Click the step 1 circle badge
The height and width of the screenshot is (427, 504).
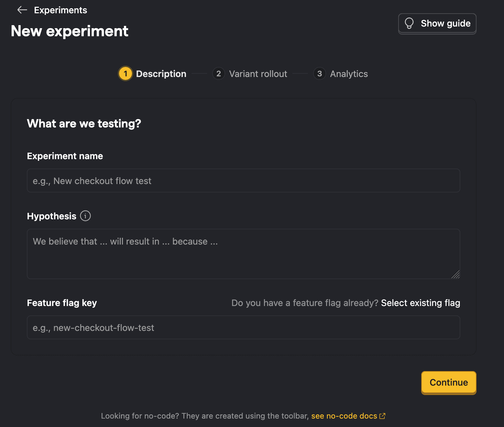pos(125,73)
